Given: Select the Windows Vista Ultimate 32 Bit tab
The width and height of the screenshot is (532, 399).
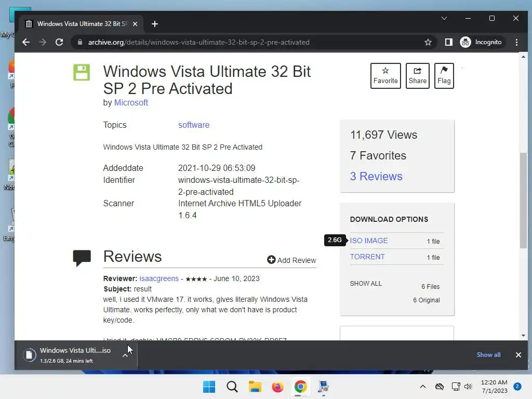Looking at the screenshot, I should [82, 24].
